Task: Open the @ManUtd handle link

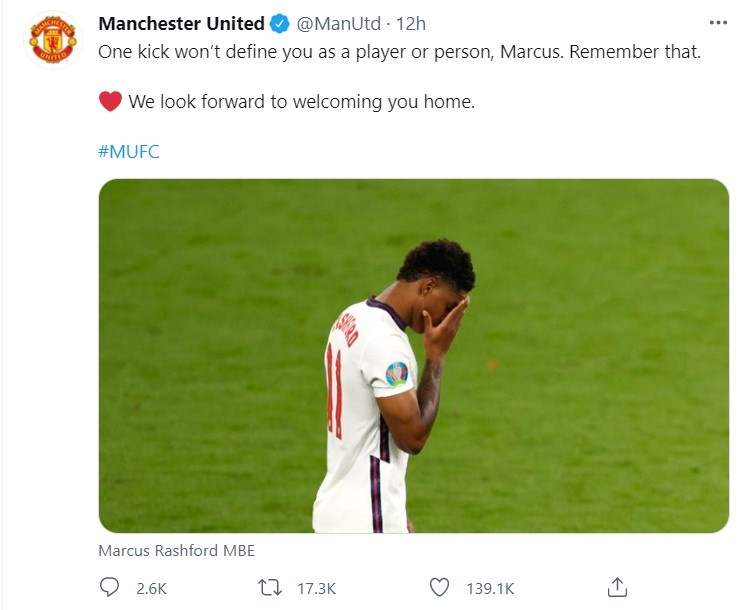Action: [x=338, y=24]
